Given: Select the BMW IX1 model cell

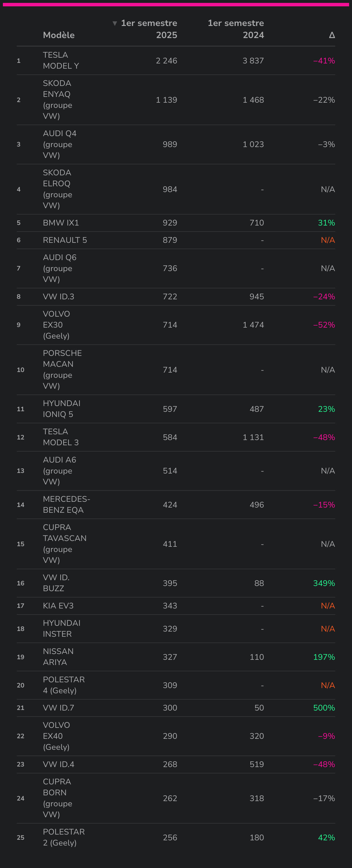Looking at the screenshot, I should pyautogui.click(x=61, y=223).
